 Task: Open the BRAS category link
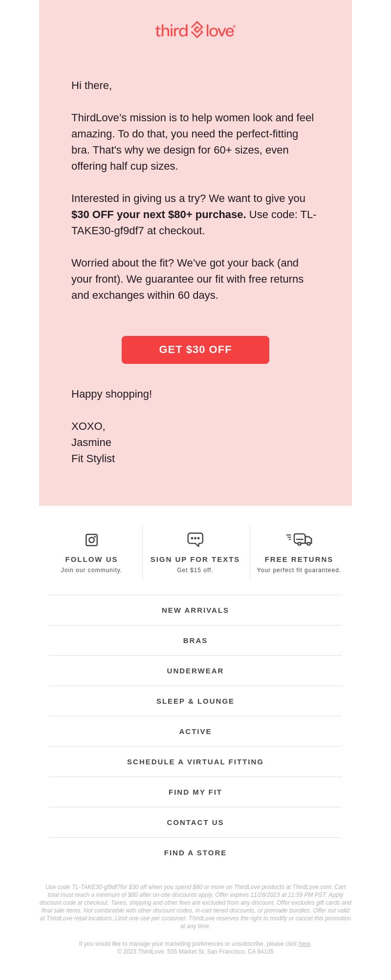[195, 641]
